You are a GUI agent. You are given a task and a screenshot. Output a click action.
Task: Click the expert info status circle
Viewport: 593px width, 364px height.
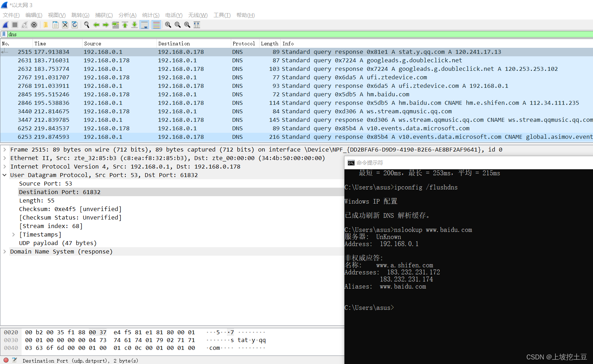pos(6,360)
